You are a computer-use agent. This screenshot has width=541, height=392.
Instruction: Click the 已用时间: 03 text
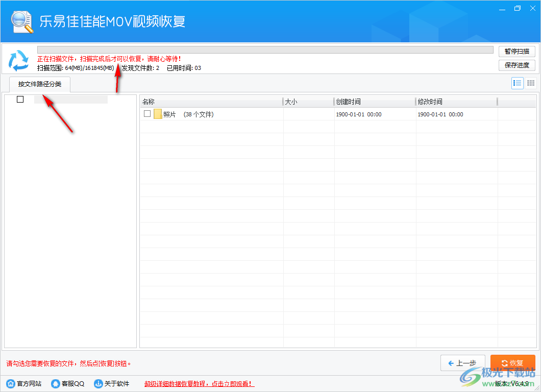(x=184, y=68)
